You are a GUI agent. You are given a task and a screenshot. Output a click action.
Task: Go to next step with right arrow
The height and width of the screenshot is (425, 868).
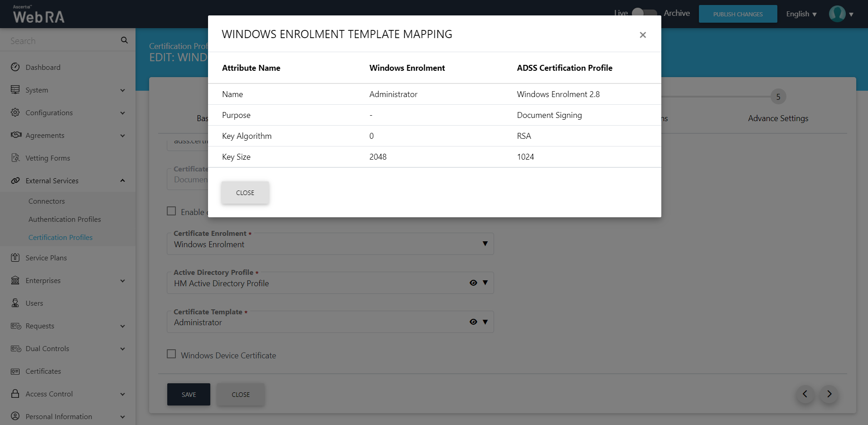[829, 394]
